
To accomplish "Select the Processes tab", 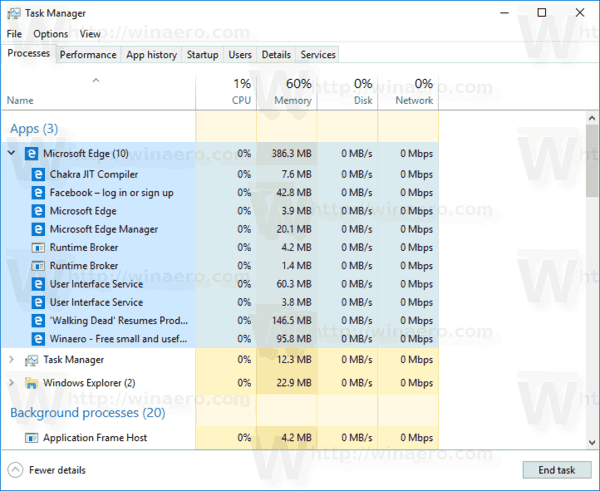I will (29, 53).
